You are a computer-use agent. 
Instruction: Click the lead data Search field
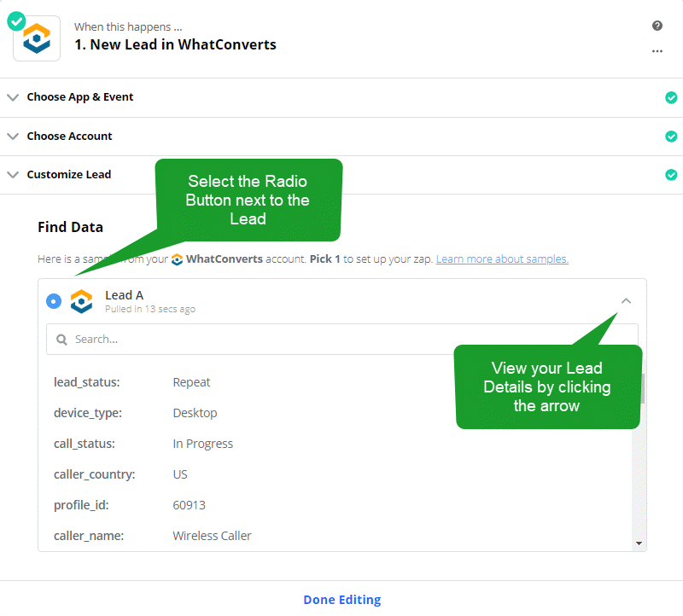(342, 339)
